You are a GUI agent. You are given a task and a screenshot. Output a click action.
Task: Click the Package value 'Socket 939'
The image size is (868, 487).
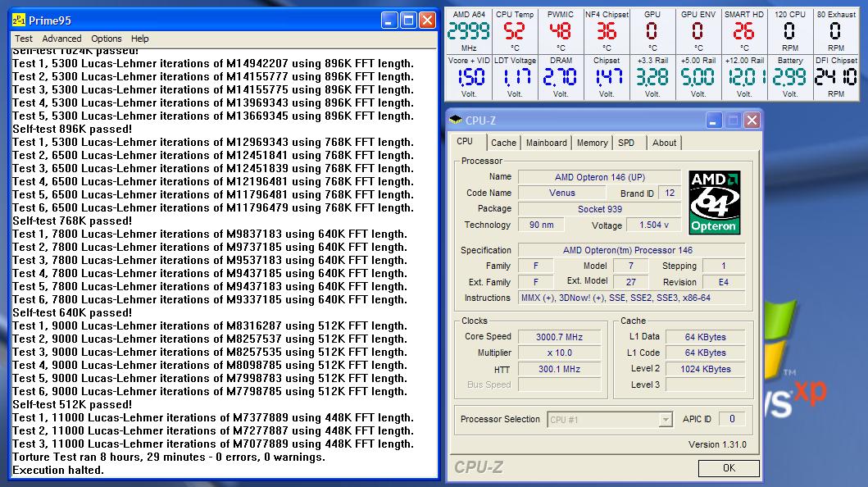pyautogui.click(x=599, y=209)
